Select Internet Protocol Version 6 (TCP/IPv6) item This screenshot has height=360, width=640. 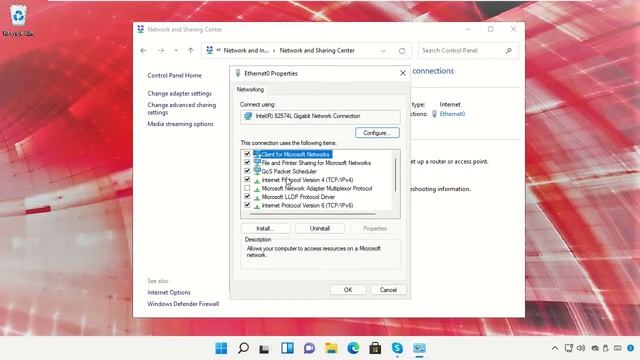307,206
